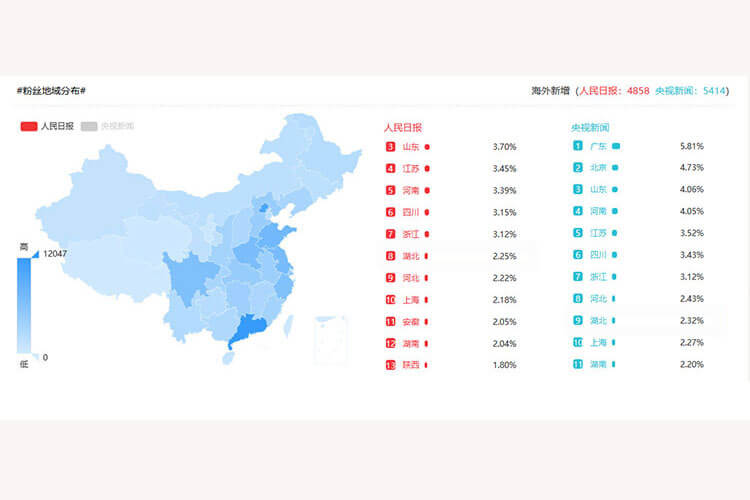Click the 人民日报 overseas count 4858
Viewport: 750px width, 500px height.
click(637, 91)
